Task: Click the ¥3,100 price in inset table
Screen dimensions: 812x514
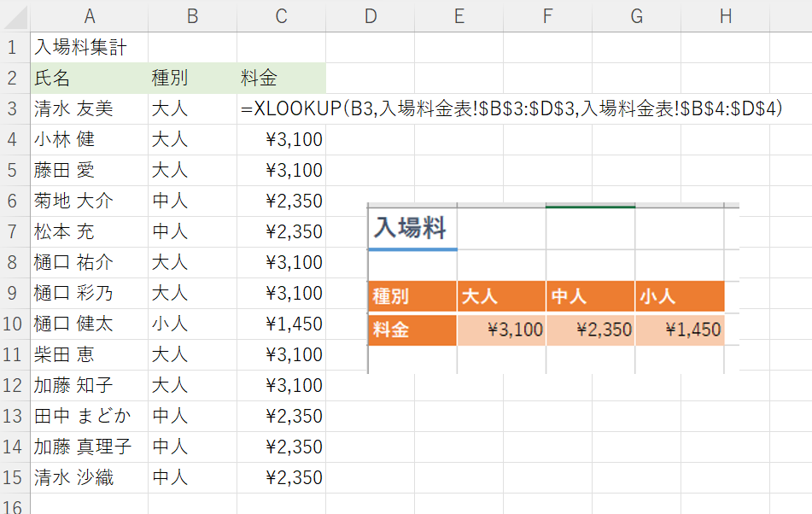Action: point(501,330)
